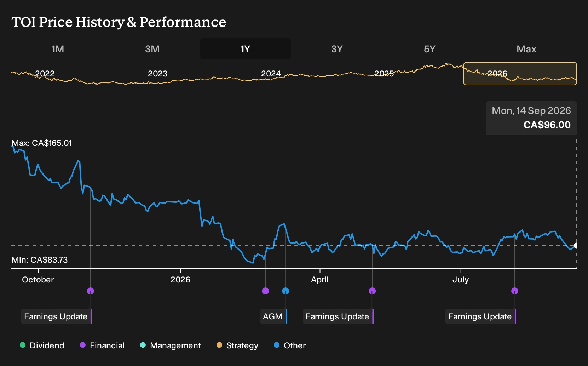Click the TOI Price History & Performance heading
This screenshot has width=588, height=366.
click(119, 22)
